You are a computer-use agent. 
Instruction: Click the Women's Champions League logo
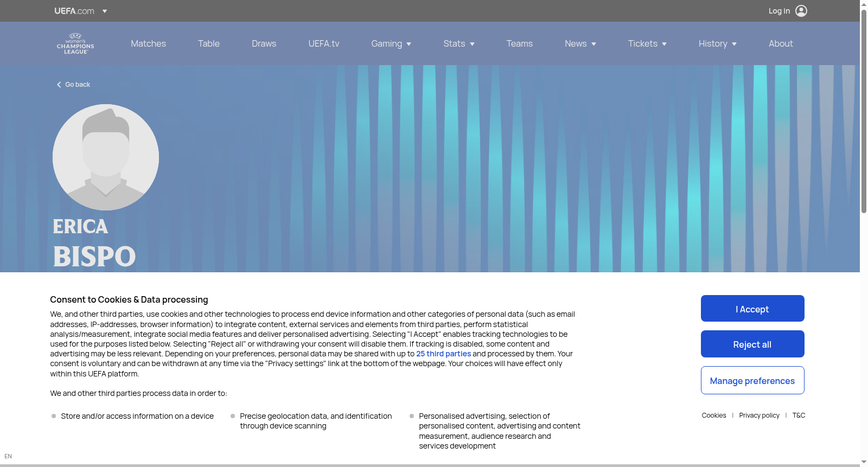(x=75, y=44)
